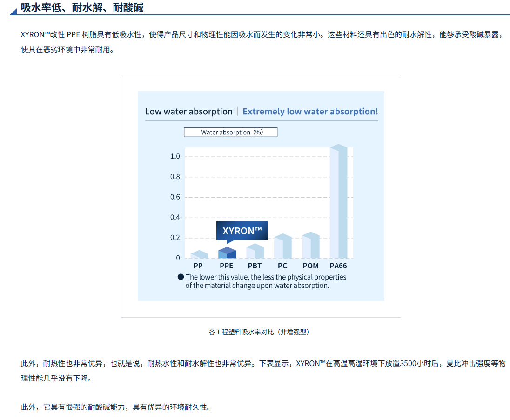Click the PC bar in the chart

pyautogui.click(x=282, y=247)
